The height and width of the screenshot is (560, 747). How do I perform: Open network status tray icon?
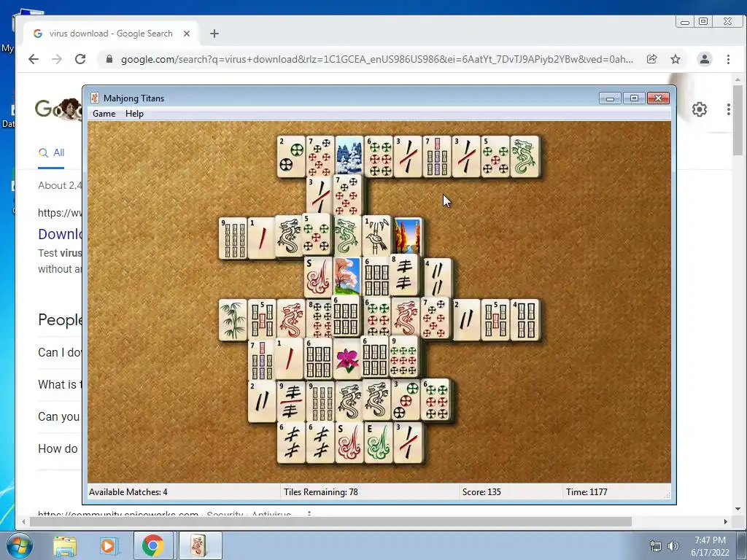click(656, 546)
